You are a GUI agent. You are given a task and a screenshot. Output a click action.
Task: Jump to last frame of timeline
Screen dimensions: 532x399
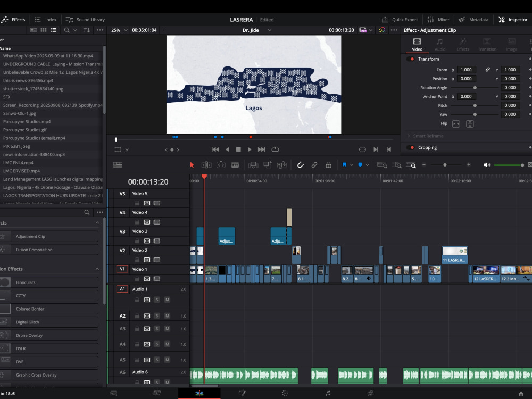pos(261,149)
